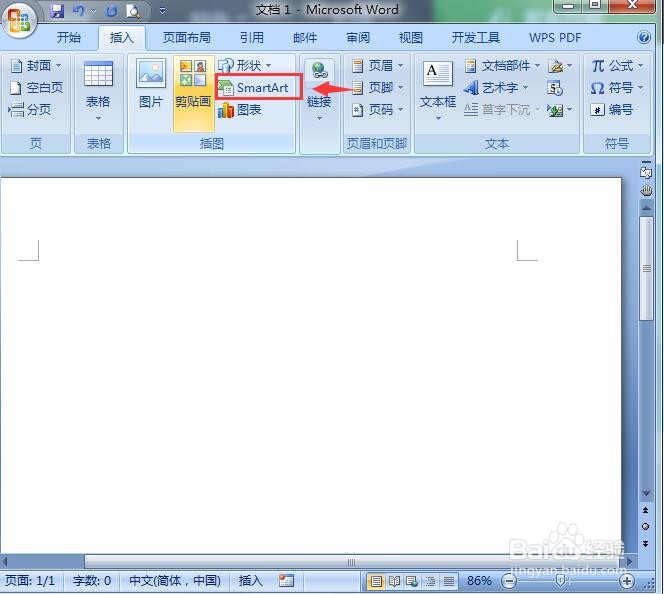
Task: Click the macro recording status bar icon
Action: (x=286, y=580)
